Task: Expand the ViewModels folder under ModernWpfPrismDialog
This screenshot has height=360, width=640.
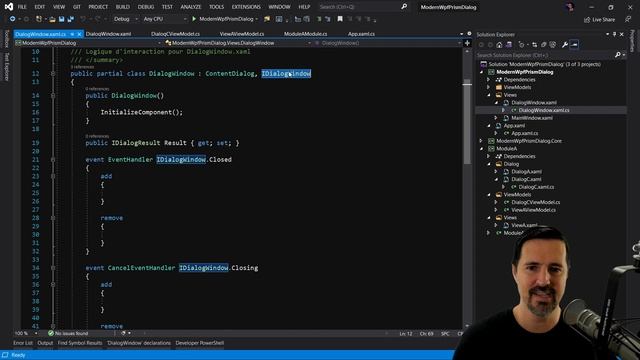Action: tap(489, 87)
